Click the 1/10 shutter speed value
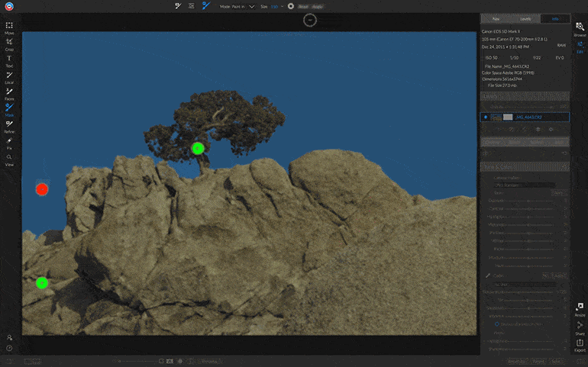 pos(514,58)
